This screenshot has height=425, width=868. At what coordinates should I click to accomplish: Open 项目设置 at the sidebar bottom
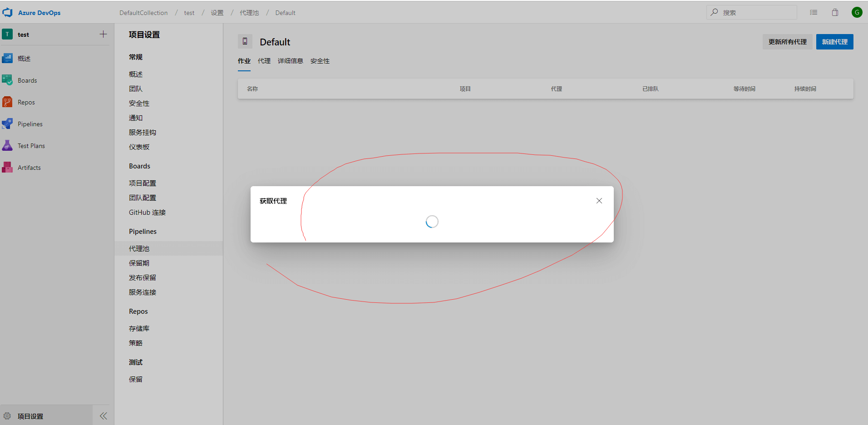pos(30,416)
